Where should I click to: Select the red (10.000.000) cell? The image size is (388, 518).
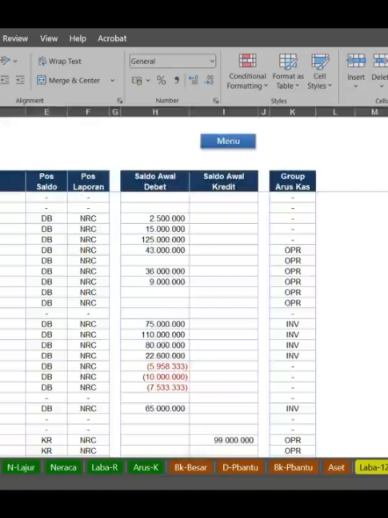tap(155, 377)
